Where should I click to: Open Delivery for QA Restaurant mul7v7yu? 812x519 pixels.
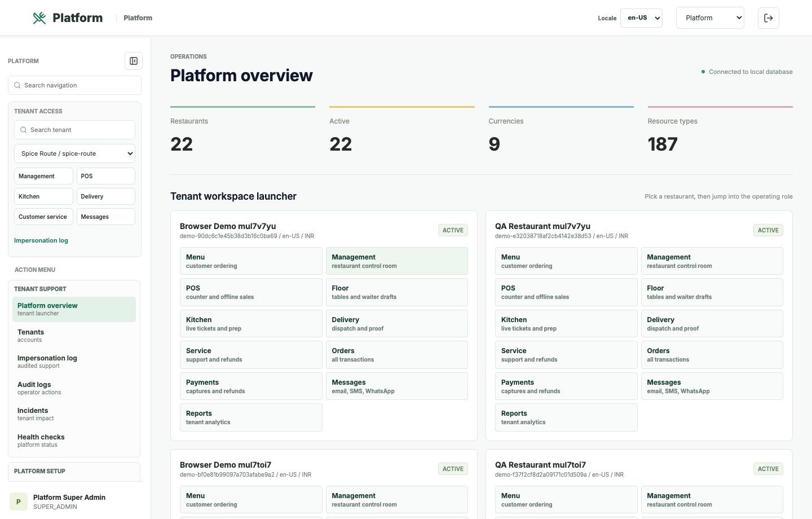(712, 324)
